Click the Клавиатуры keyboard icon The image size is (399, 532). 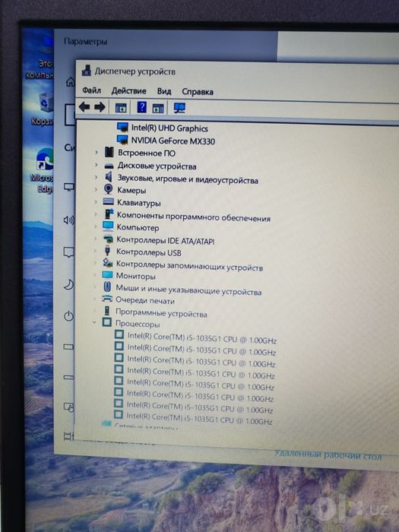pyautogui.click(x=108, y=201)
